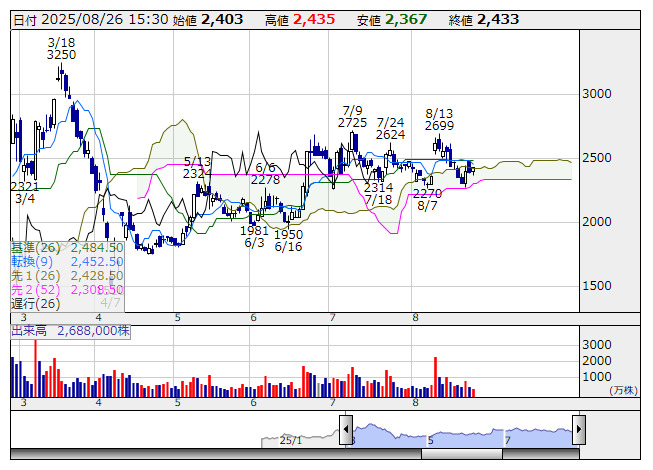Click the blue selected range in overview chart

pyautogui.click(x=462, y=434)
